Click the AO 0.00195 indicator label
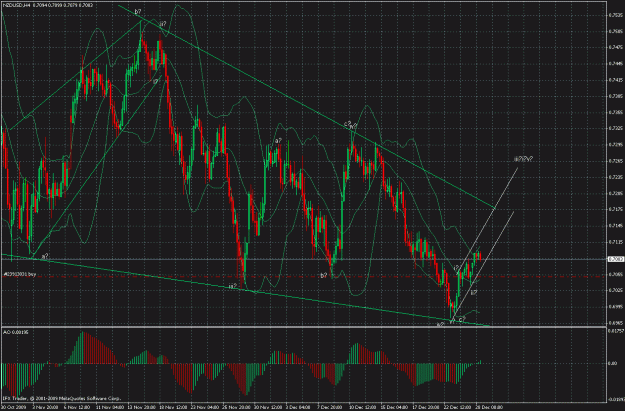Viewport: 625px width, 411px height. tap(16, 332)
